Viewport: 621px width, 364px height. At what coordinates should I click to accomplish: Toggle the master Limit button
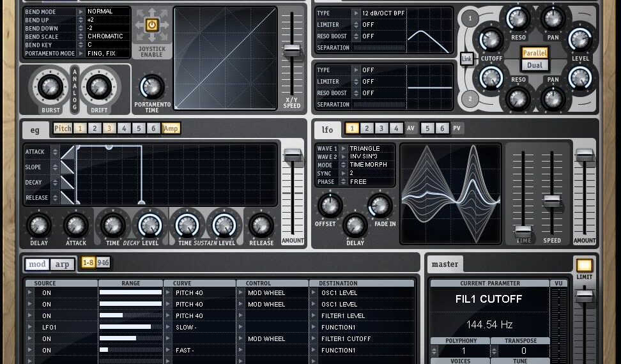pyautogui.click(x=584, y=265)
